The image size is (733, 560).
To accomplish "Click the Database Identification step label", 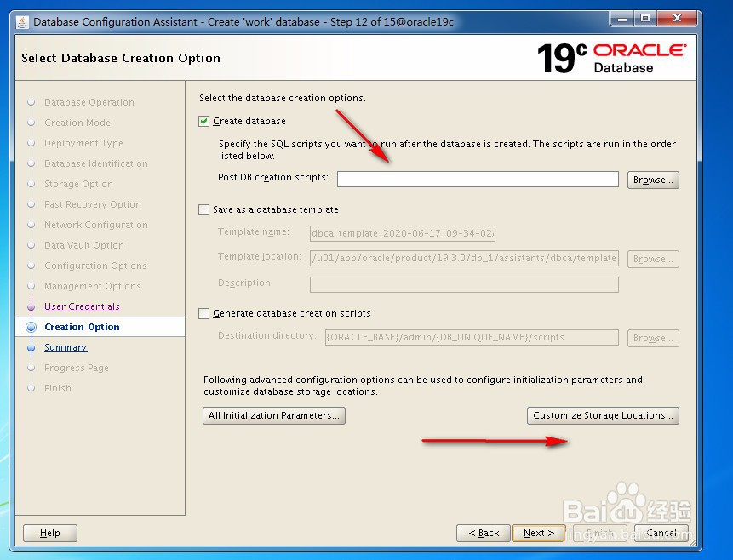I will click(x=96, y=163).
